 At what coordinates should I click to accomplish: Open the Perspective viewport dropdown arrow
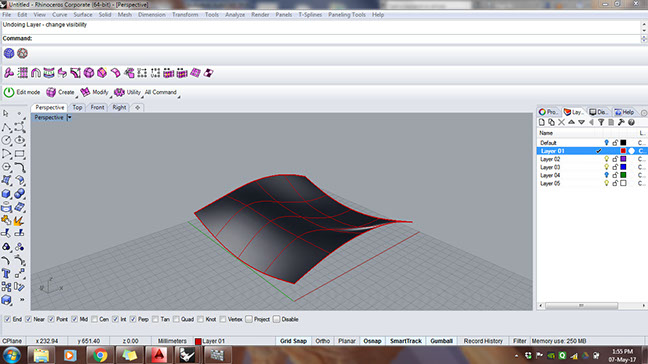(x=69, y=118)
